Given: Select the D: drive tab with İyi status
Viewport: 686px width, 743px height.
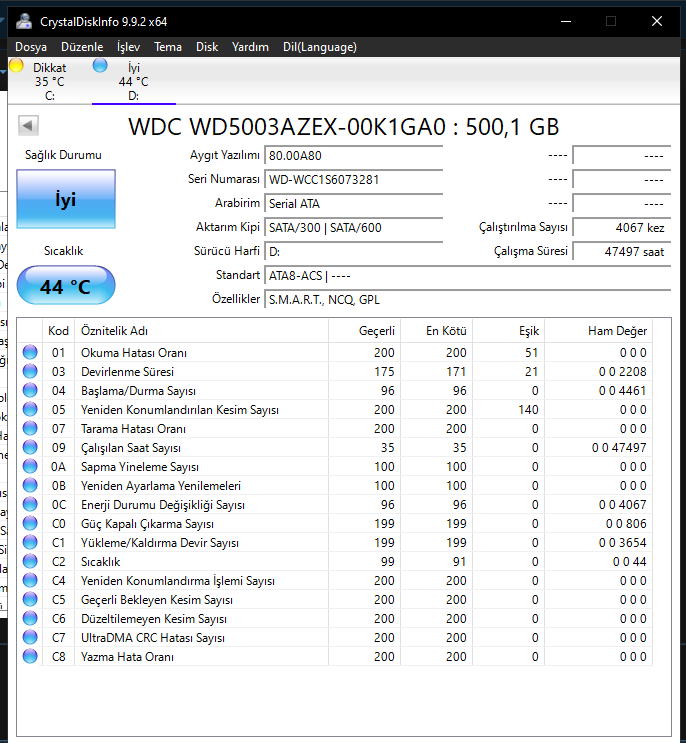Looking at the screenshot, I should (134, 81).
